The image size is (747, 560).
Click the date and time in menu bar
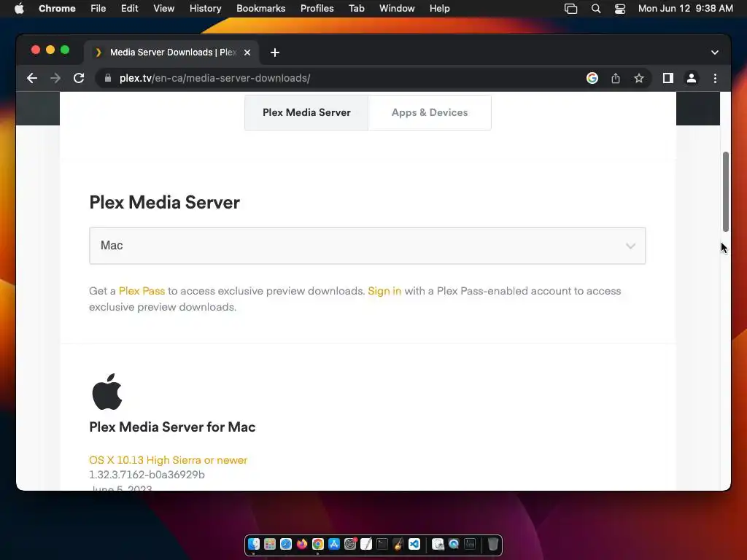pos(686,9)
